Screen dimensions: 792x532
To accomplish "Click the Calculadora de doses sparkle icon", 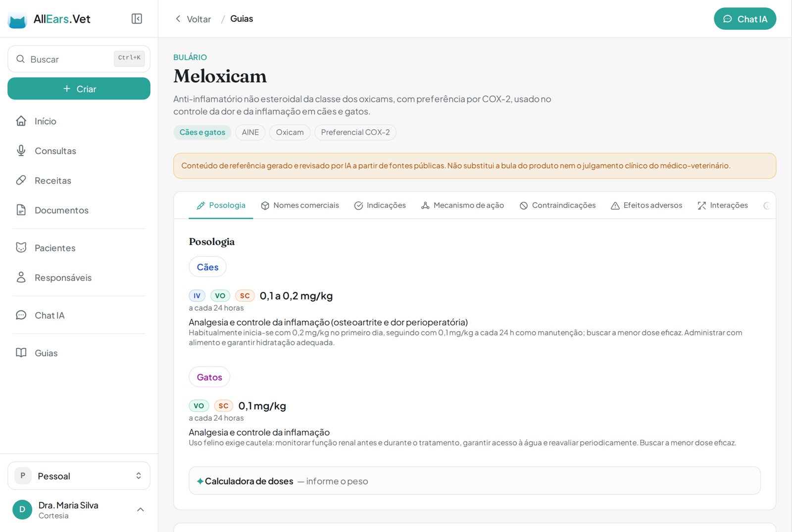I will point(200,481).
